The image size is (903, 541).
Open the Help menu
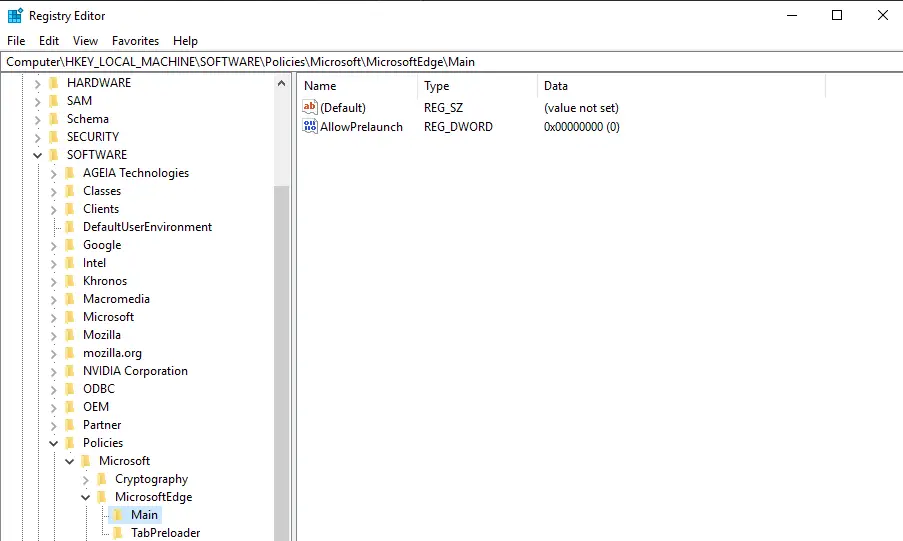point(185,41)
